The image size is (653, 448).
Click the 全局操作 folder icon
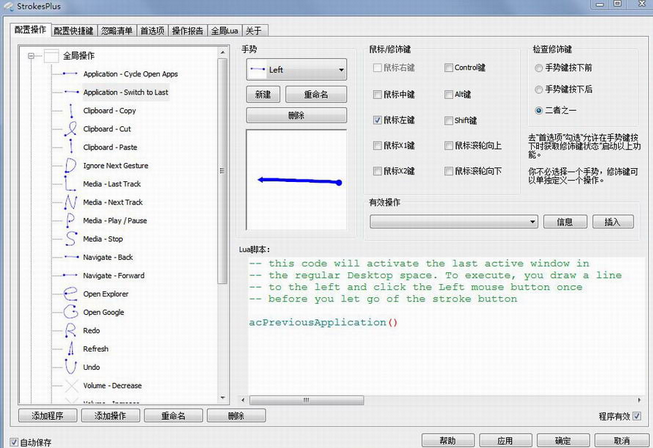51,56
